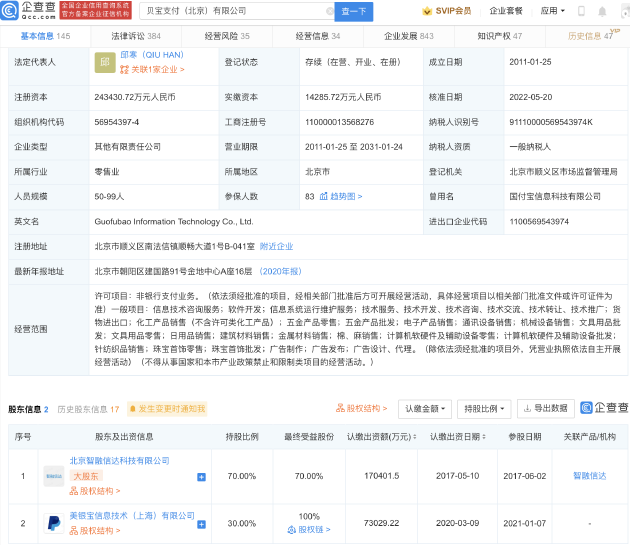
Task: Click subscribed amount 170401.5
Action: click(381, 476)
